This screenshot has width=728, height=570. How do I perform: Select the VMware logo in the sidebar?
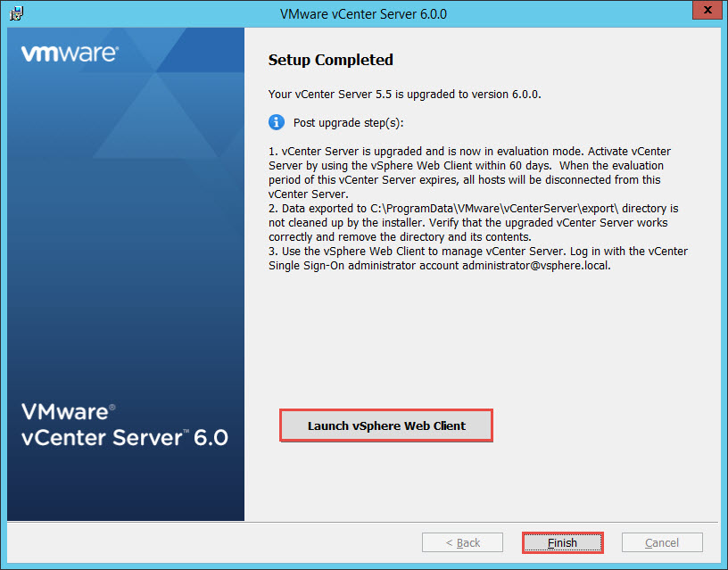tap(69, 53)
